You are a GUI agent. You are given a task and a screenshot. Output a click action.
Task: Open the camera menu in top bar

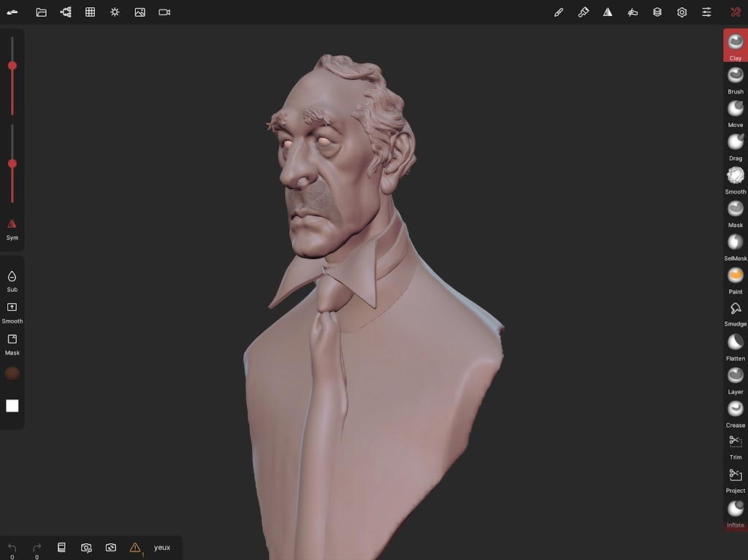[x=164, y=12]
